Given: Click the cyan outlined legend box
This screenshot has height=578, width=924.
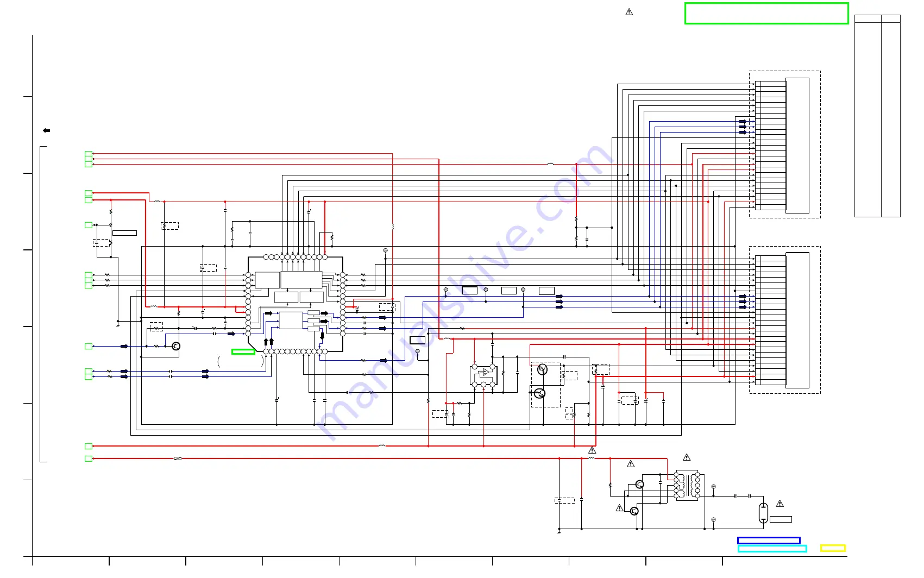Looking at the screenshot, I should [x=772, y=549].
